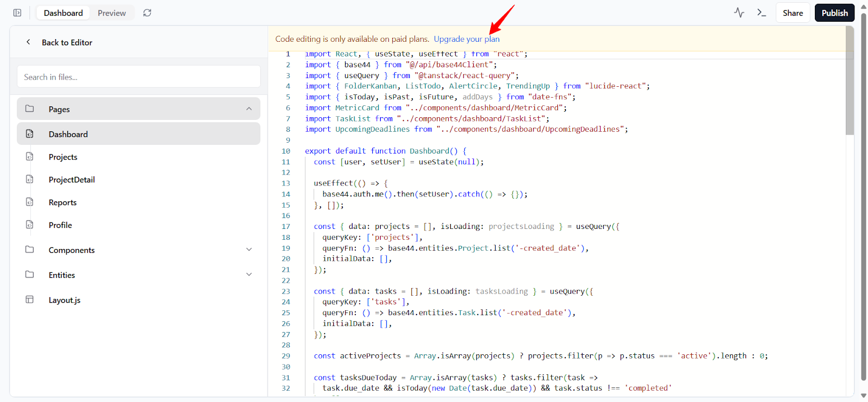
Task: Click the Share button
Action: 793,12
